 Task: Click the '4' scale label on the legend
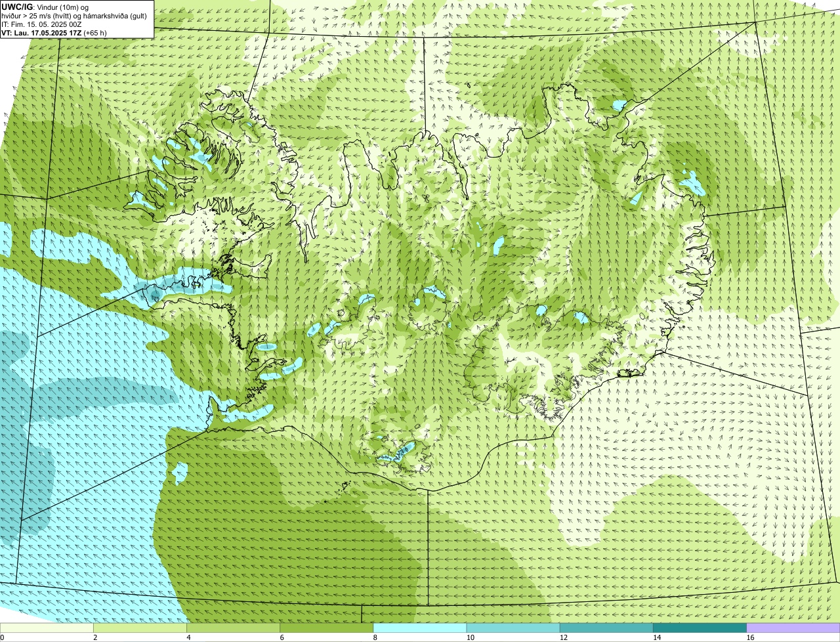[x=188, y=637]
